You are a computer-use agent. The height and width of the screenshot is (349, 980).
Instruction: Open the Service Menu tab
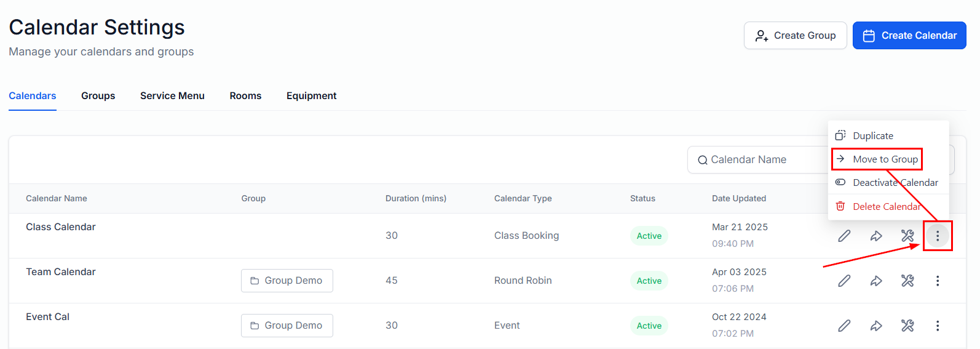[x=172, y=96]
